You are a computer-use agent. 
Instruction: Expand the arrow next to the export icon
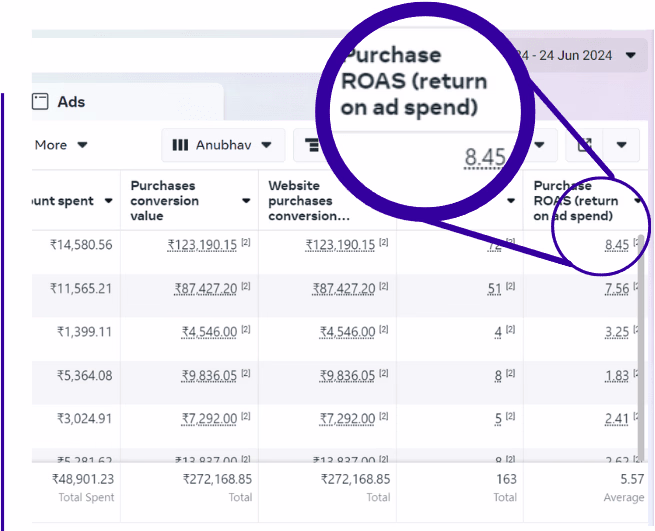[622, 146]
